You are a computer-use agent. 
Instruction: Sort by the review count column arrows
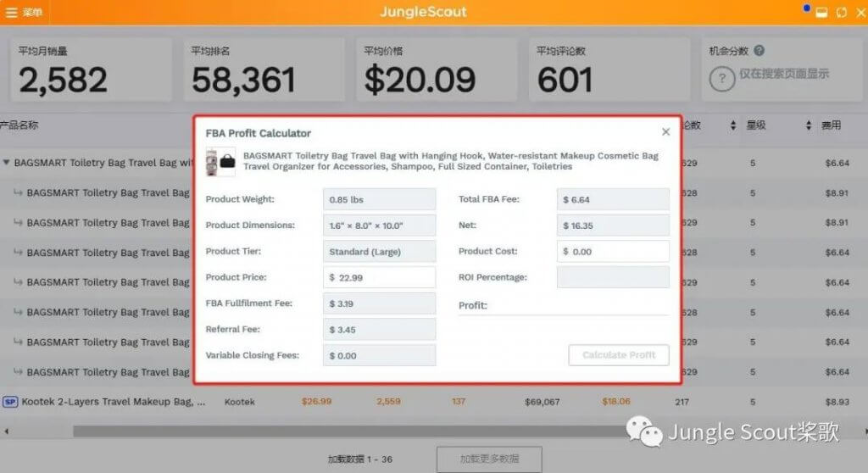(x=733, y=125)
